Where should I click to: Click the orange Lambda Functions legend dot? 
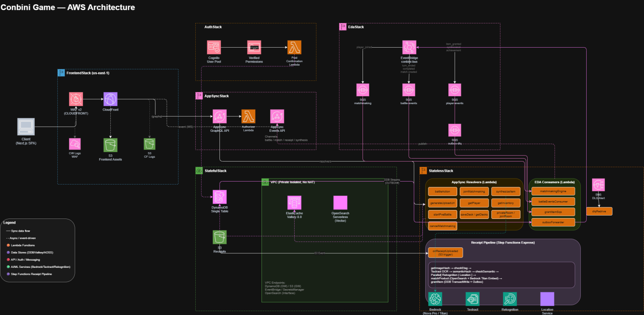point(8,245)
